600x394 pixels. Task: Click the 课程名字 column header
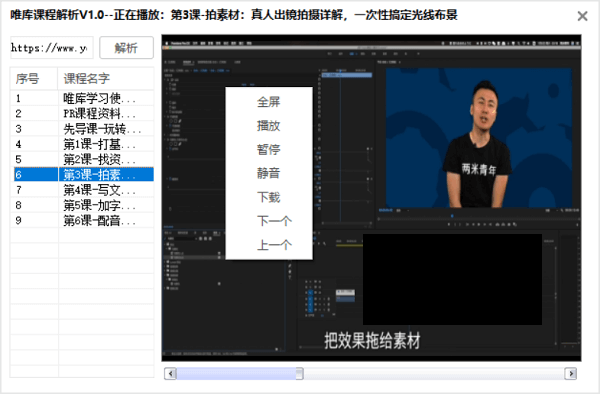106,78
